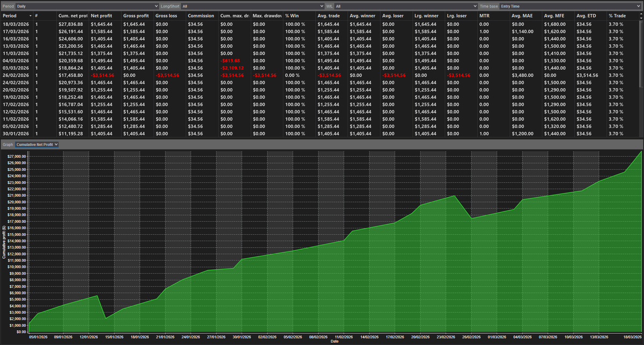This screenshot has width=644, height=345.
Task: Click the Lrg. loser column header
Action: [x=461, y=16]
